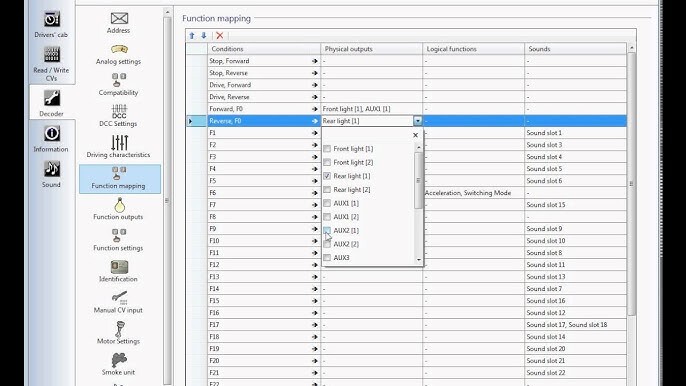Viewport: 686px width, 386px height.
Task: Select the F20 condition row
Action: point(264,361)
